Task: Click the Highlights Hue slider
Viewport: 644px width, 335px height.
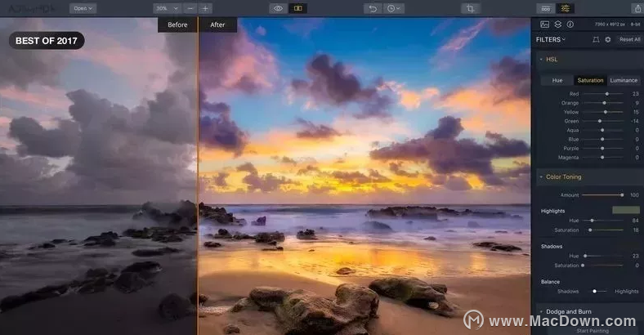Action: coord(603,221)
